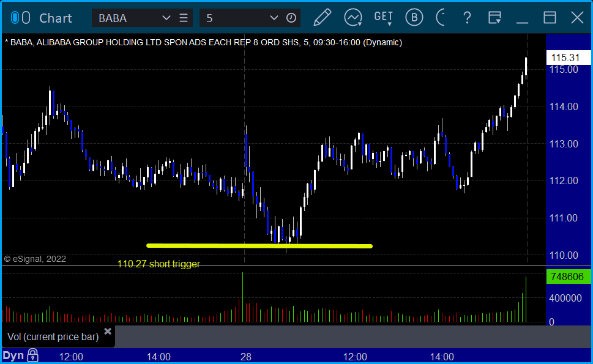Close the chart window
Image resolution: width=593 pixels, height=364 pixels.
[577, 18]
